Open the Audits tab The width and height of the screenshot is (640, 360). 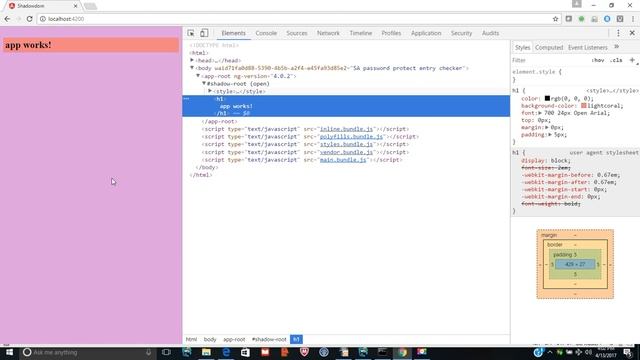pyautogui.click(x=490, y=33)
